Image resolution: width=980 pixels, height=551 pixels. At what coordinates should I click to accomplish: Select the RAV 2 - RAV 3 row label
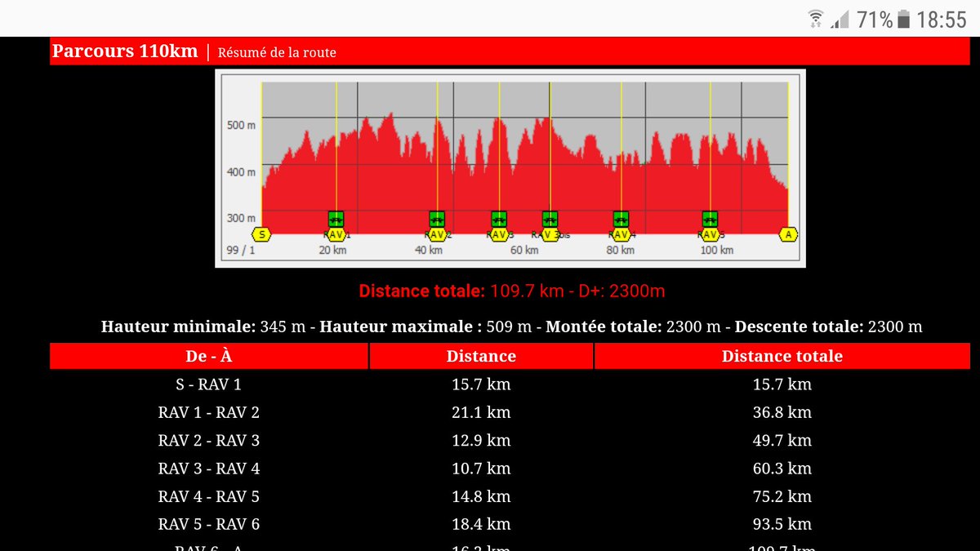tap(209, 440)
